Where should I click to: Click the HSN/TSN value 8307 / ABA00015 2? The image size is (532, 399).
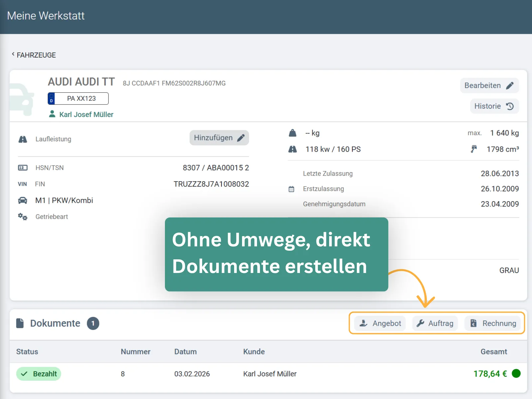click(x=216, y=168)
